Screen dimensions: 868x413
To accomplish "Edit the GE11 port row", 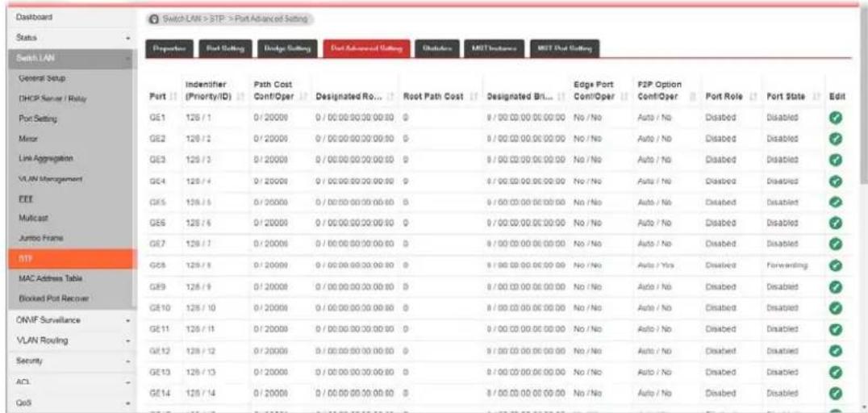I will [x=835, y=329].
